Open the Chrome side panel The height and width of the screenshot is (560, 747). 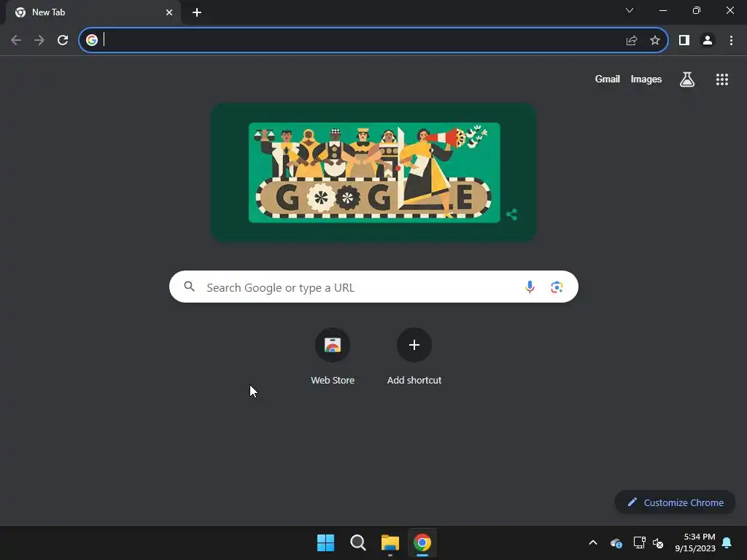[684, 40]
